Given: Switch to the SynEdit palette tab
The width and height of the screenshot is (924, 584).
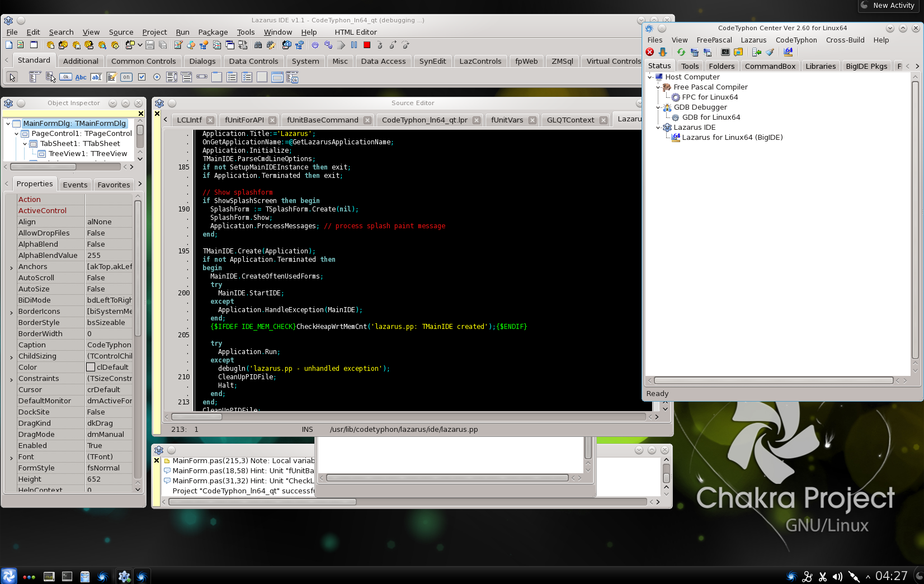Looking at the screenshot, I should [433, 61].
